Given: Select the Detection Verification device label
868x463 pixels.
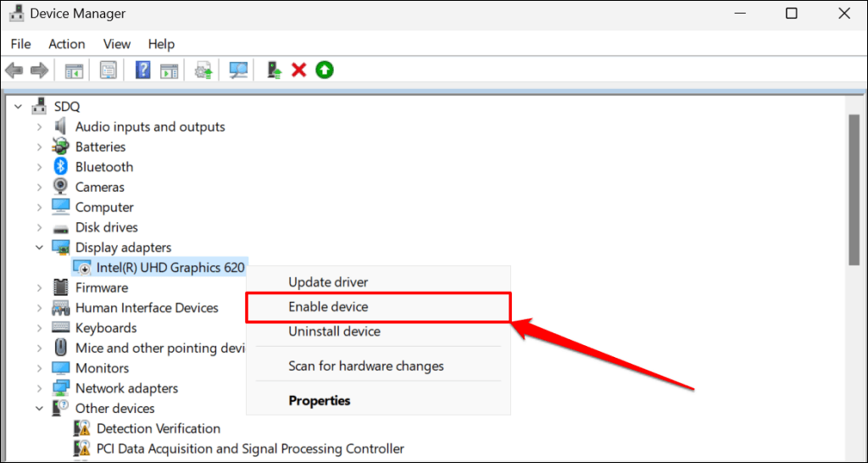Looking at the screenshot, I should [159, 428].
